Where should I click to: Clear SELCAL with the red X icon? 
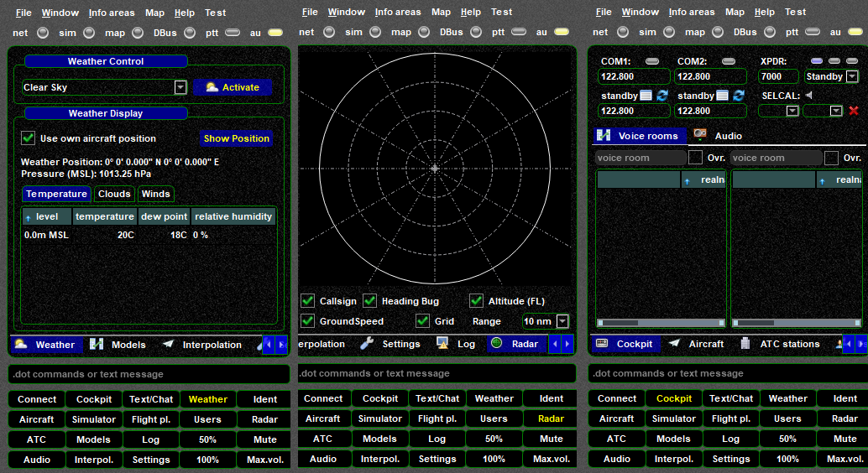(x=854, y=111)
